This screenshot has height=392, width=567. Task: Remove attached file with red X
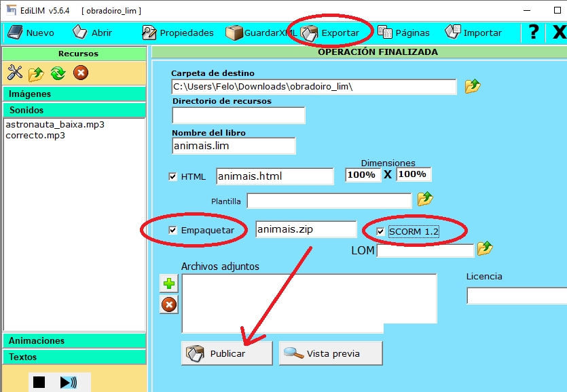(168, 305)
